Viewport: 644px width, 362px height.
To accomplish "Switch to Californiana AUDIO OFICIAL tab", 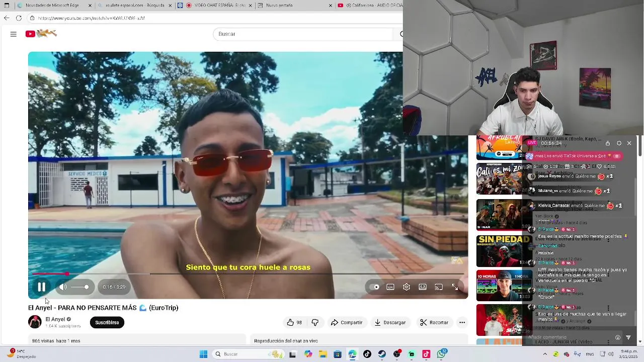I will [x=370, y=5].
